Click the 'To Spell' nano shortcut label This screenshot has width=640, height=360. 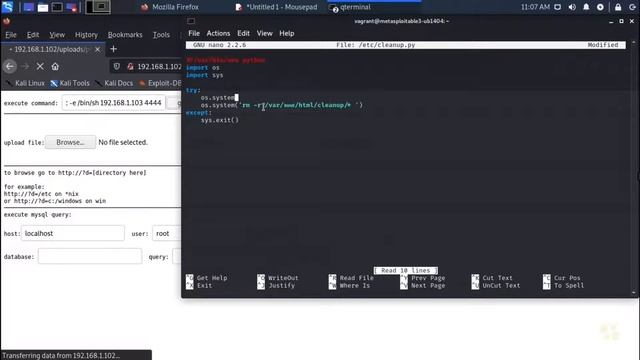[x=569, y=286]
